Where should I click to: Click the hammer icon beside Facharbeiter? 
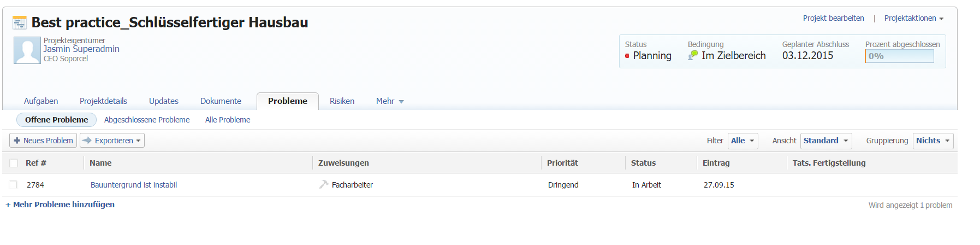pyautogui.click(x=324, y=185)
